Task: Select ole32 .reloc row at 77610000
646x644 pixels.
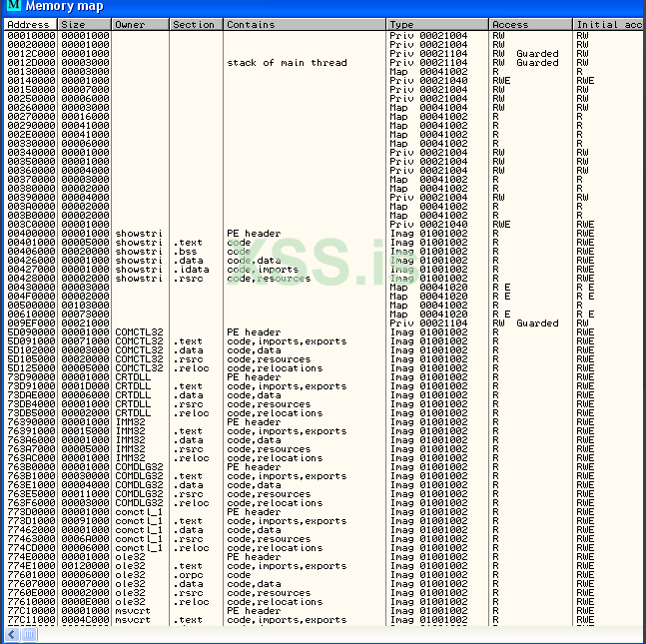Action: 323,602
